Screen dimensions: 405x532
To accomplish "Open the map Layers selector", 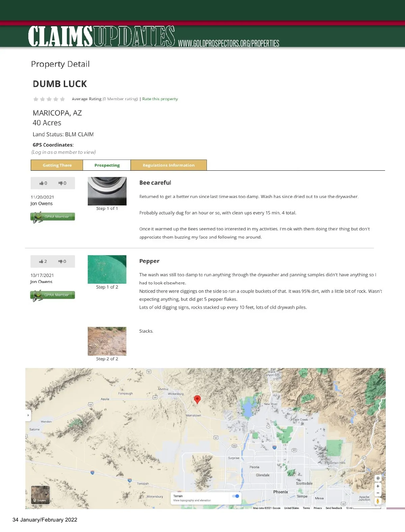I will (x=40, y=495).
